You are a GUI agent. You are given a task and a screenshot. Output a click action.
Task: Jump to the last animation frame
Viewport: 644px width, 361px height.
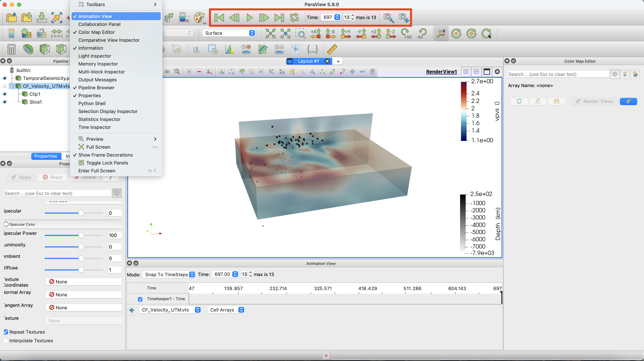point(279,17)
